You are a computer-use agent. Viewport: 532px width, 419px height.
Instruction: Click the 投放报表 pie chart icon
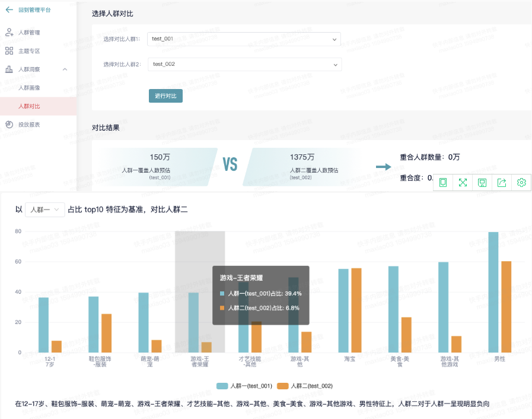point(9,125)
